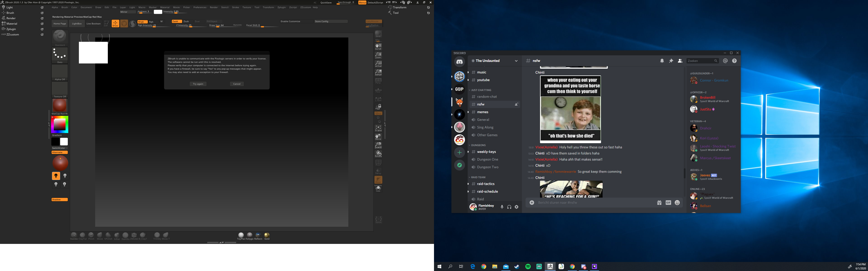The height and width of the screenshot is (271, 868).
Task: Select the Zoom canvas tool in ZBrush
Action: point(378,55)
